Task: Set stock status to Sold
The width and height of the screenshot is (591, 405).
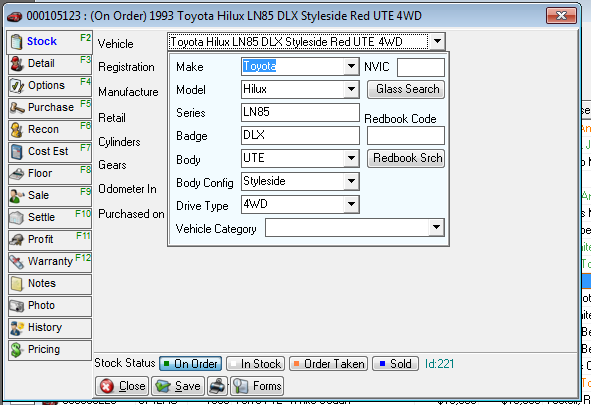Action: [x=395, y=364]
